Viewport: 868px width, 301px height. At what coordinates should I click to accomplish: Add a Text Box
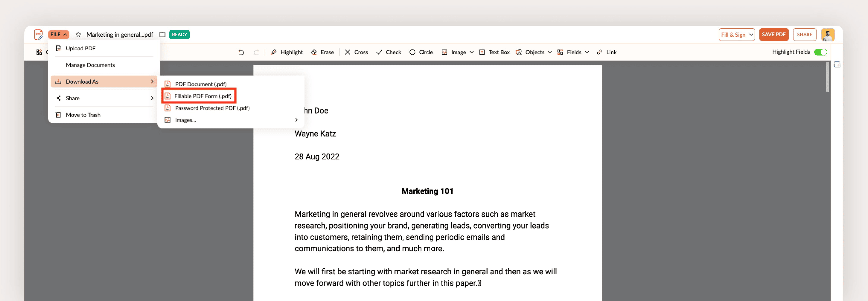pos(494,52)
